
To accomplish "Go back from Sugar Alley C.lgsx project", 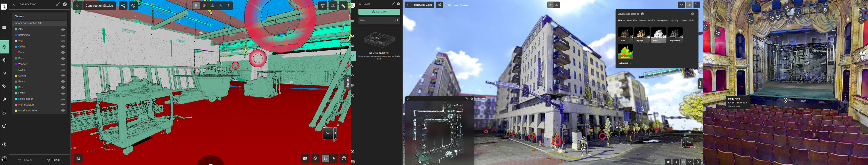I will click(x=408, y=5).
